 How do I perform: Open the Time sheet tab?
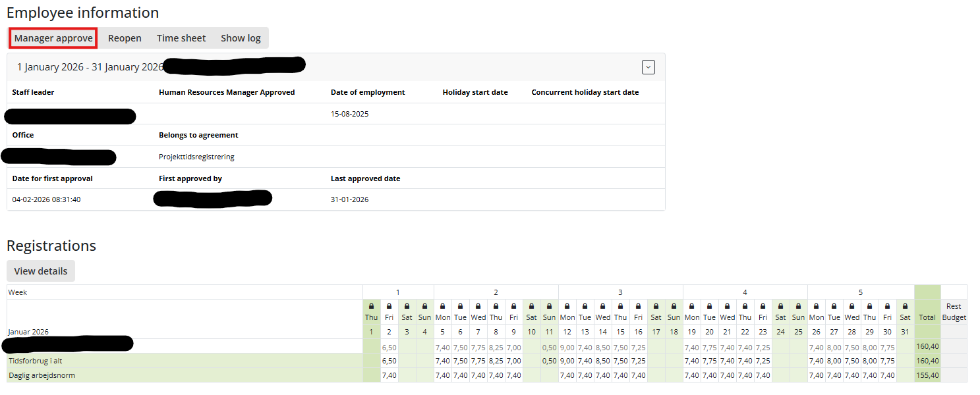pyautogui.click(x=181, y=38)
